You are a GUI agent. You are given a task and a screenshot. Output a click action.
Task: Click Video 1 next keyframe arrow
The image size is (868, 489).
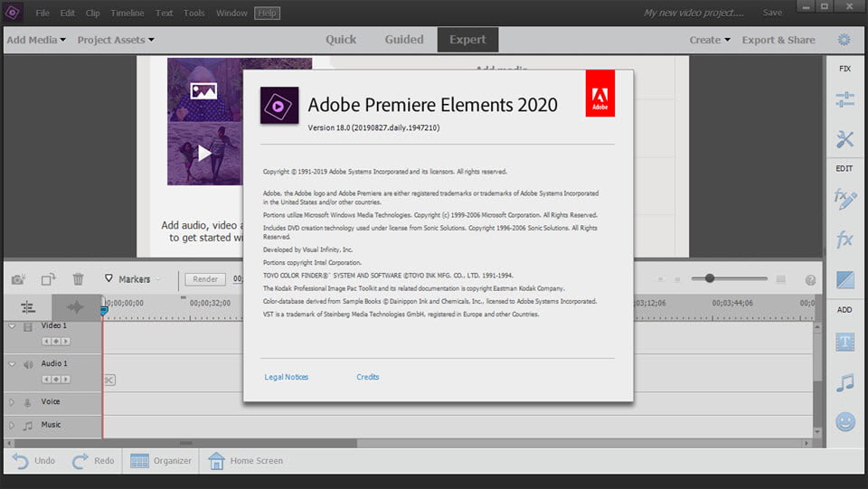click(x=66, y=342)
